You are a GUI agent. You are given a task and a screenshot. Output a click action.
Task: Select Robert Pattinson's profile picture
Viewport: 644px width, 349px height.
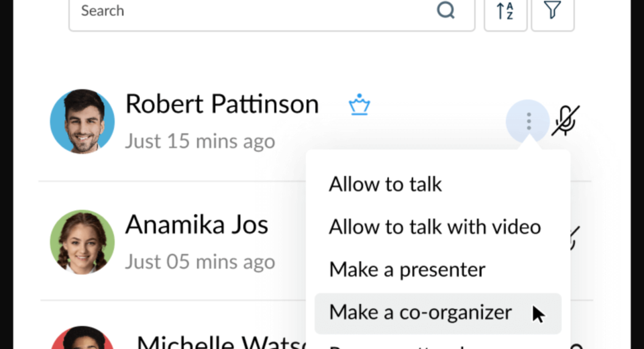click(x=83, y=121)
